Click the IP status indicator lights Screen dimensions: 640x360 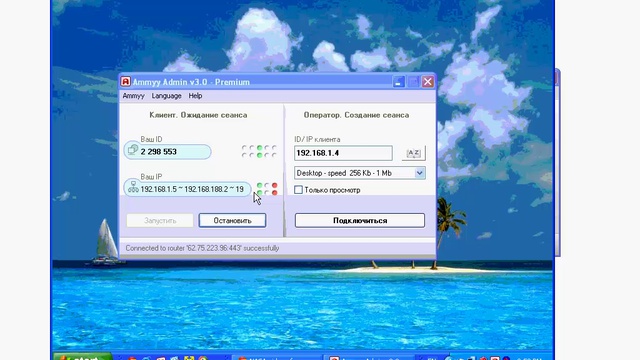tap(267, 189)
